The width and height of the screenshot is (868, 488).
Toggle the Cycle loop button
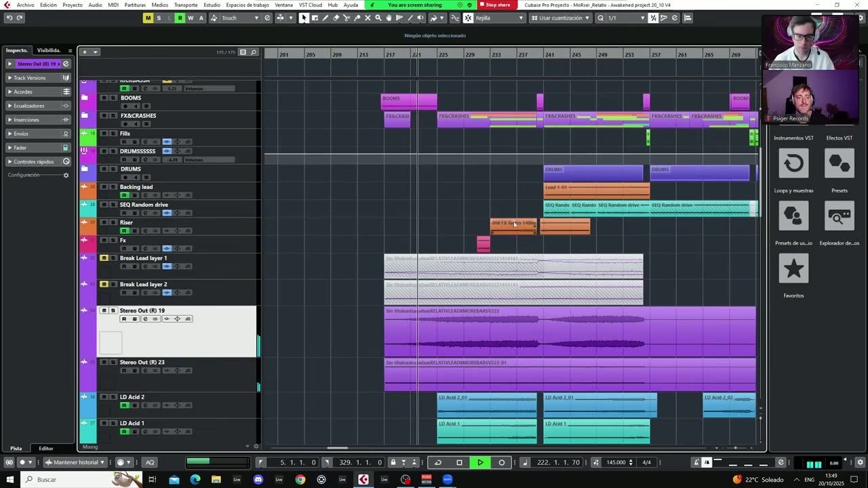[x=438, y=462]
